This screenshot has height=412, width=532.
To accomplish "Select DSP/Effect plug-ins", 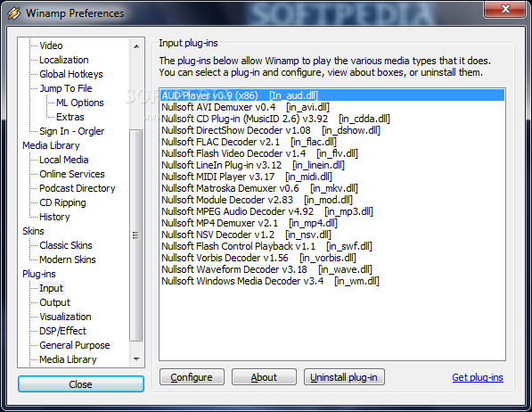I will (x=62, y=331).
